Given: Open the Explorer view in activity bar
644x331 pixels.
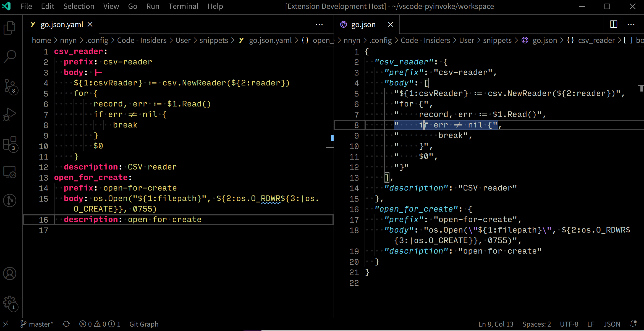Looking at the screenshot, I should pos(10,28).
